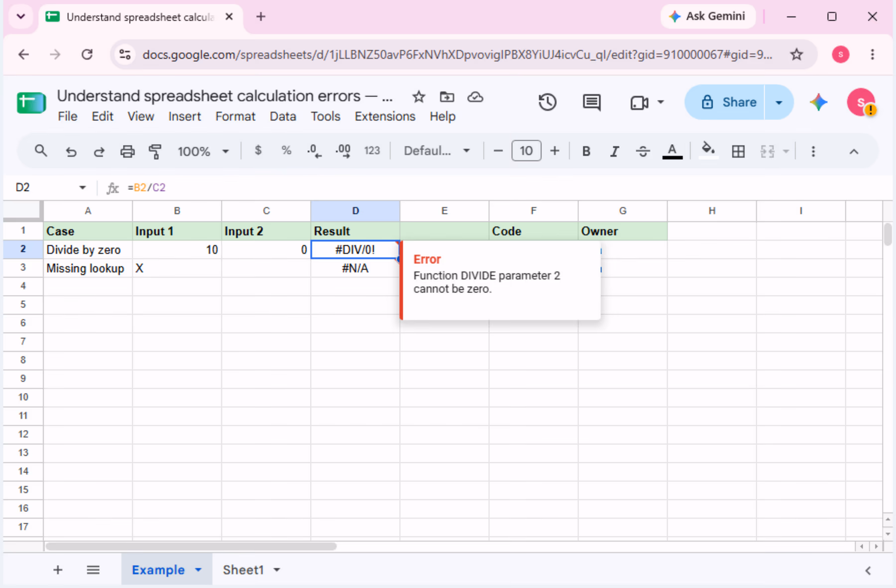Open Chrome menu three dots
The width and height of the screenshot is (896, 588).
(x=872, y=54)
